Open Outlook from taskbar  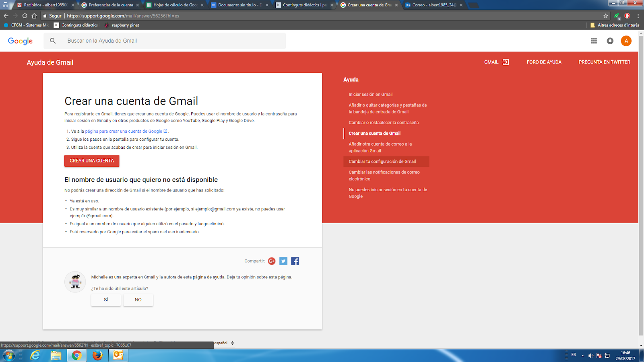coord(118,356)
